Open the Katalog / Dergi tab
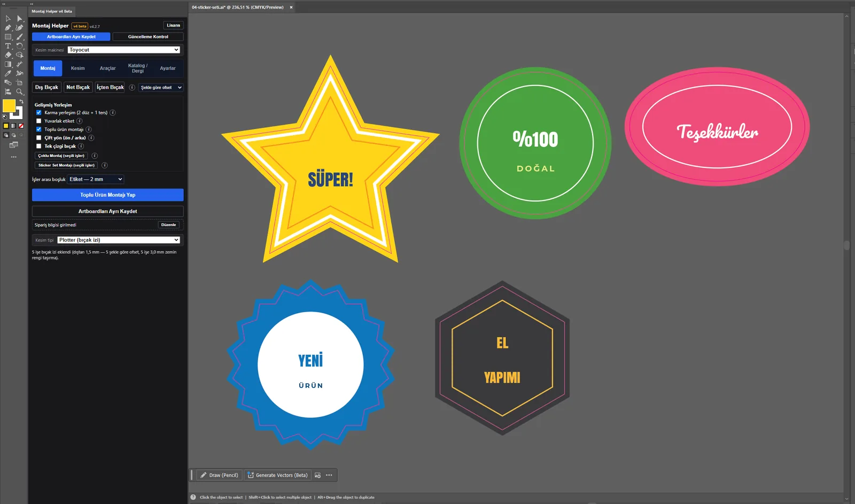The height and width of the screenshot is (504, 855). pyautogui.click(x=138, y=68)
